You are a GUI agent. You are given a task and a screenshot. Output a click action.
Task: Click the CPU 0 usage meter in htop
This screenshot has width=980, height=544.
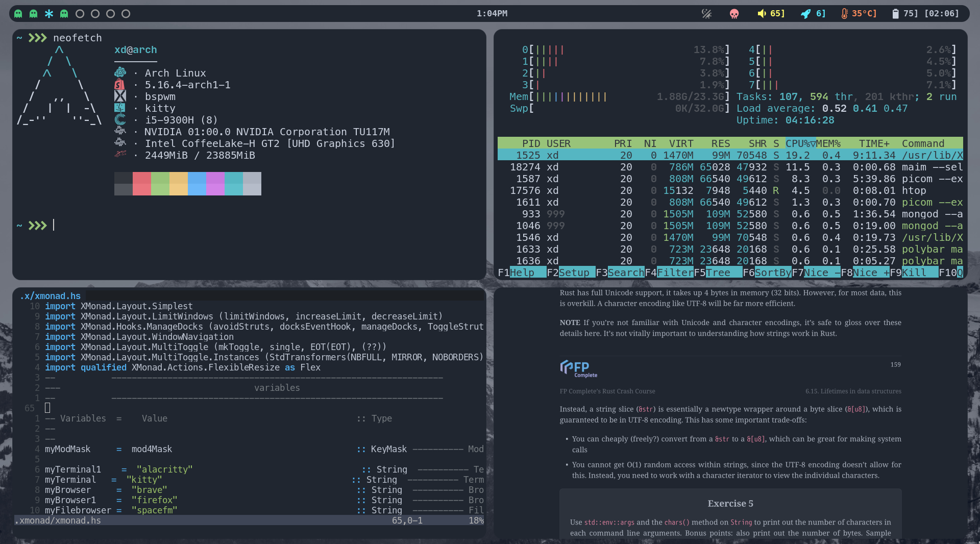pyautogui.click(x=626, y=50)
